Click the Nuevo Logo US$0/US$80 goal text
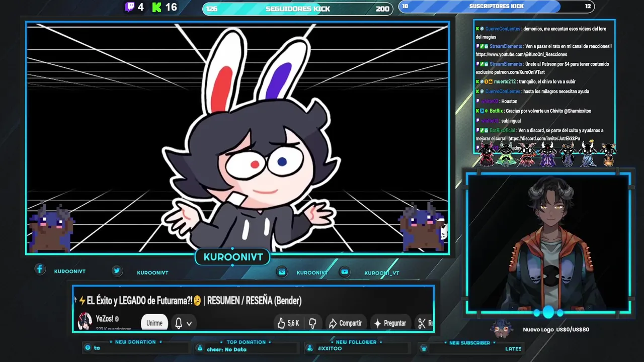 click(556, 330)
